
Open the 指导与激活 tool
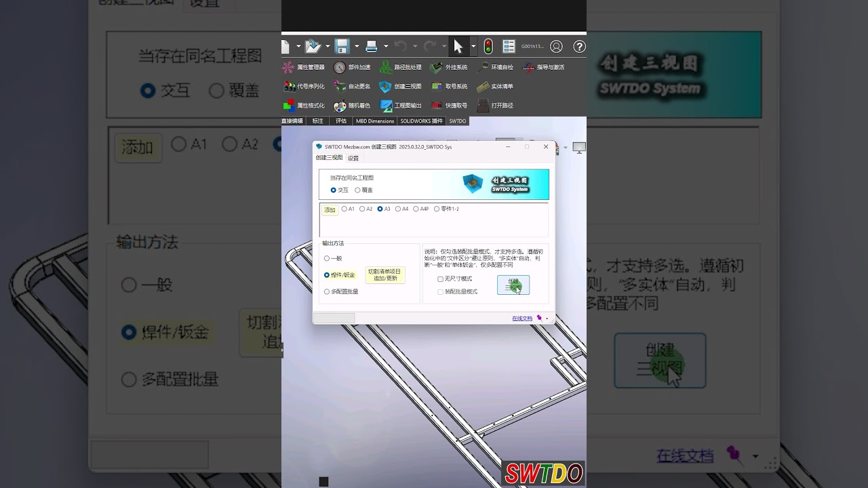click(x=543, y=67)
